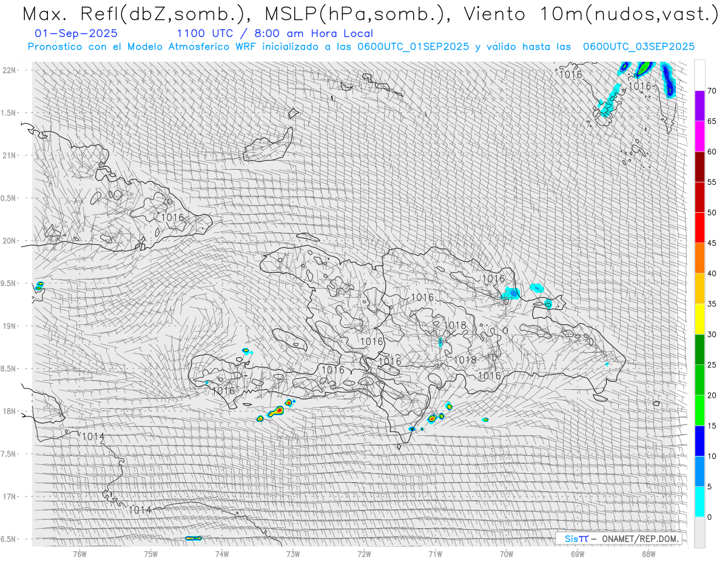728x562 pixels.
Task: Click the dark green 25–30 dBZ colorbar segment
Action: [699, 349]
